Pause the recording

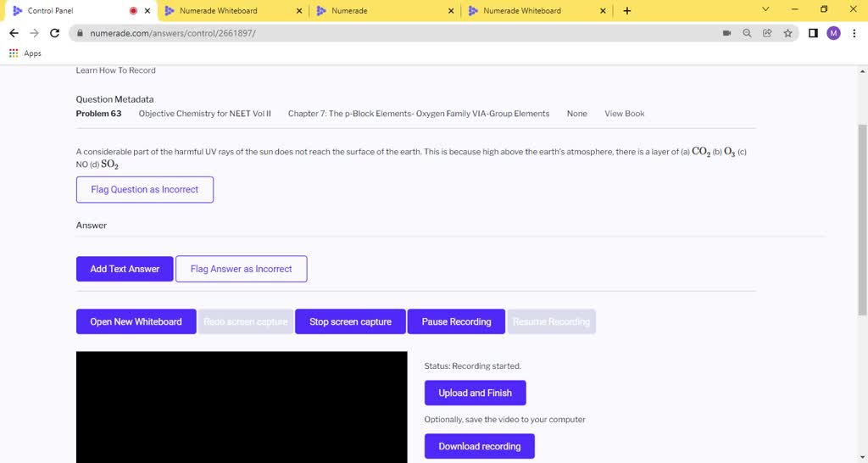456,322
